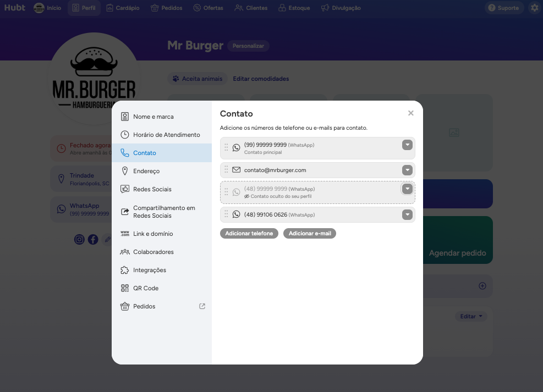Viewport: 543px width, 392px height.
Task: Click drag handle of (99) 99999 9999 row
Action: tap(226, 147)
